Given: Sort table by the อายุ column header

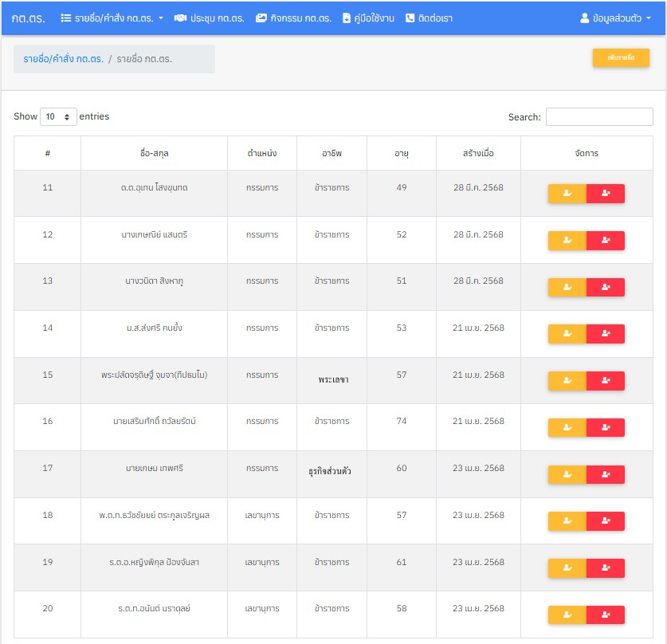Looking at the screenshot, I should [x=401, y=153].
